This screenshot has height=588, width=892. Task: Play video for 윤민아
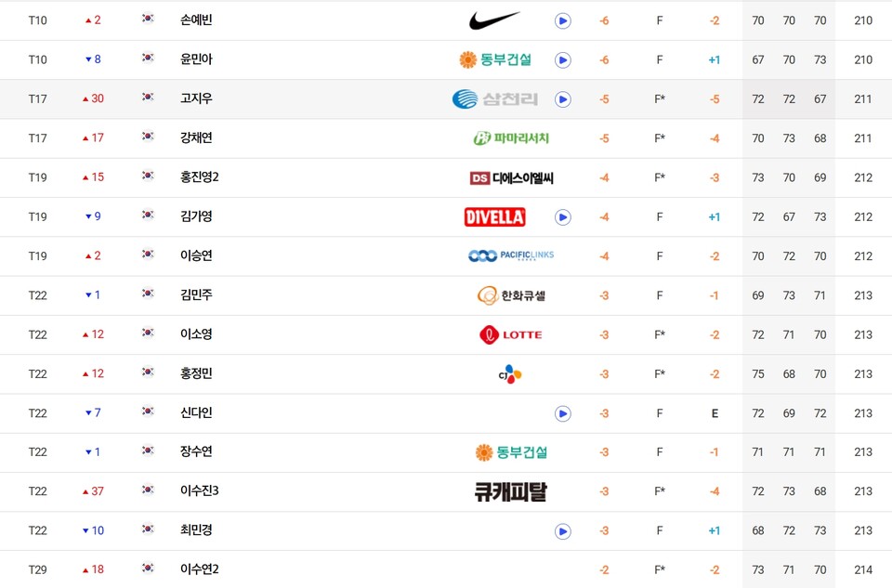[562, 60]
